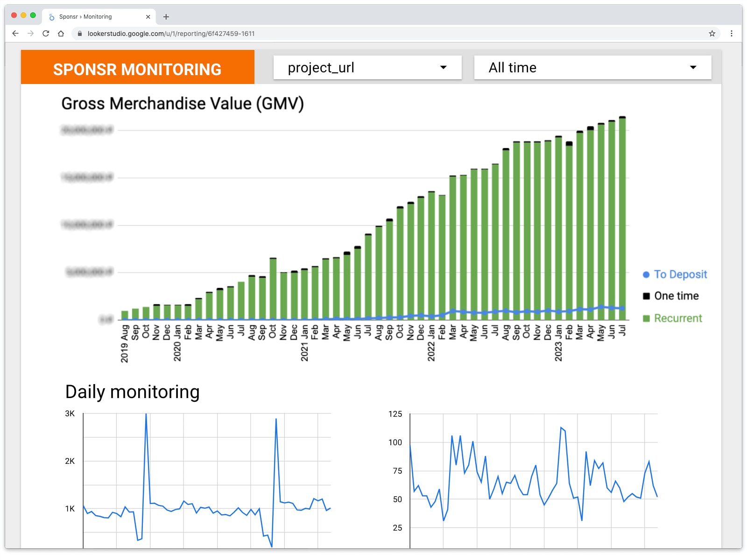
Task: Select the Sponsr › Monitoring tab
Action: (99, 17)
